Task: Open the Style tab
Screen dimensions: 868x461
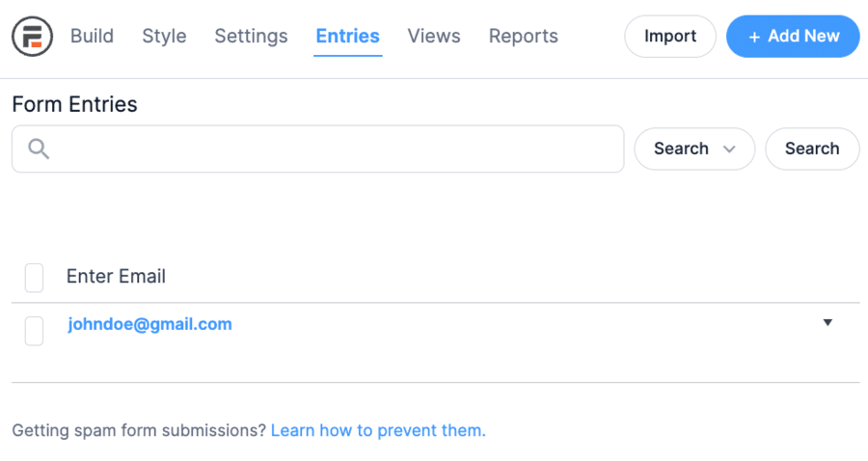Action: pyautogui.click(x=164, y=36)
